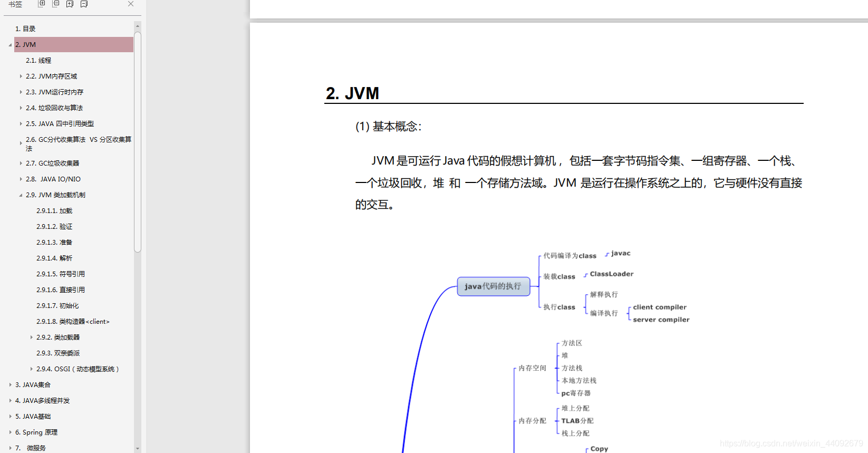Open 3. JAVA集合 bookmark
The width and height of the screenshot is (868, 453).
coord(33,385)
